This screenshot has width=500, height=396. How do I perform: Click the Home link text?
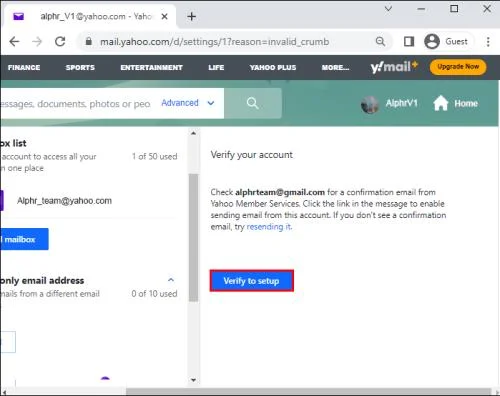click(x=466, y=103)
